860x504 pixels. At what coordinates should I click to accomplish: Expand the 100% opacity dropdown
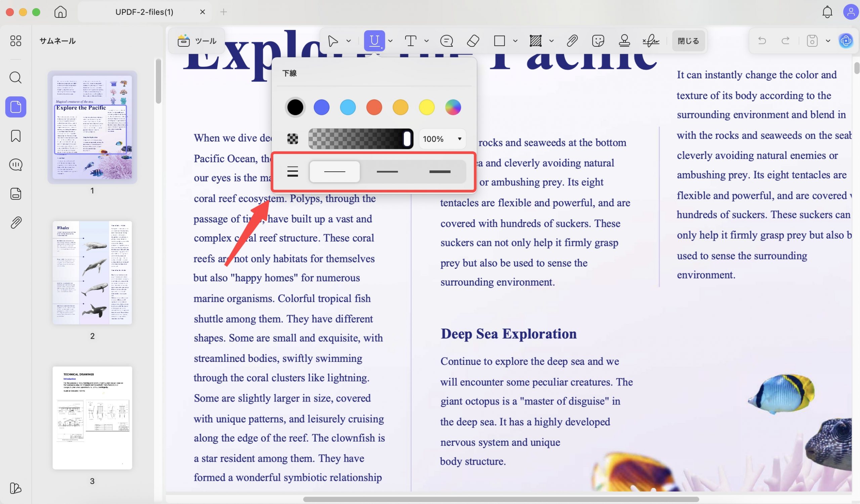click(x=459, y=139)
